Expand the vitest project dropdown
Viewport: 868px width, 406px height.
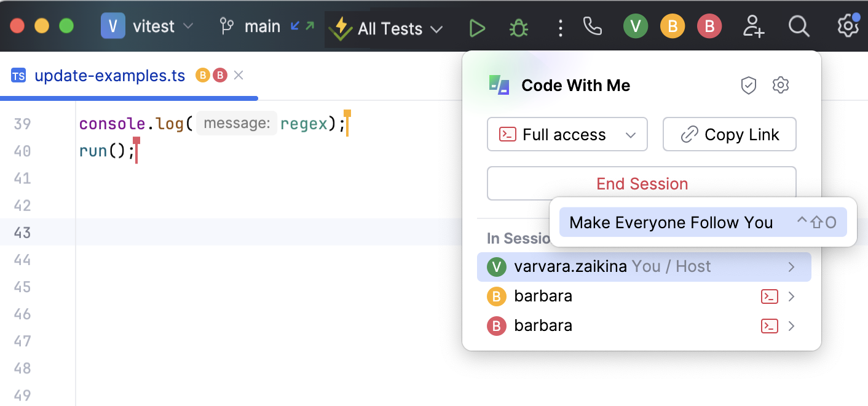point(148,26)
